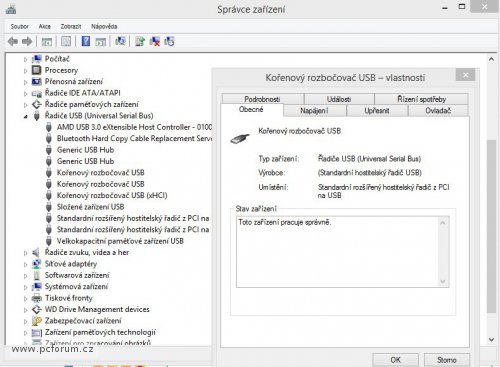The image size is (500, 367).
Task: Expand the Zabezpečovací zařízení node
Action: (25, 321)
